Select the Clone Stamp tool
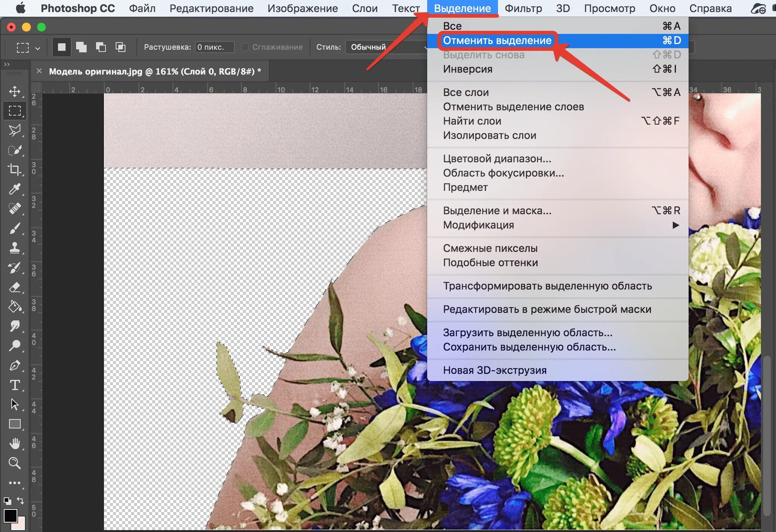 (15, 248)
